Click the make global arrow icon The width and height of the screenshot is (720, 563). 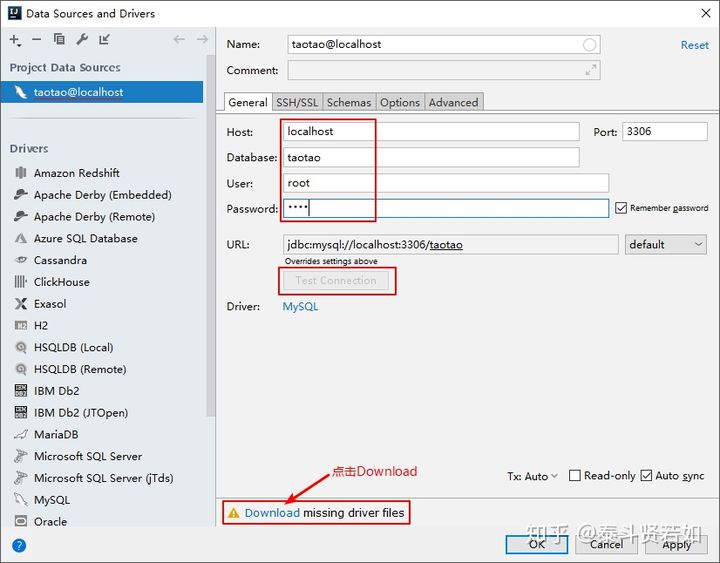pyautogui.click(x=104, y=39)
